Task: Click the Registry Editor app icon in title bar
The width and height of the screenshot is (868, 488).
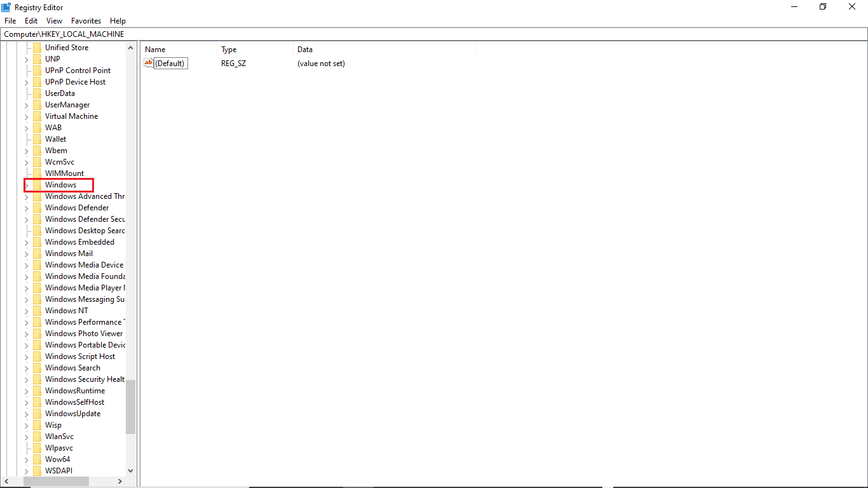Action: 6,7
